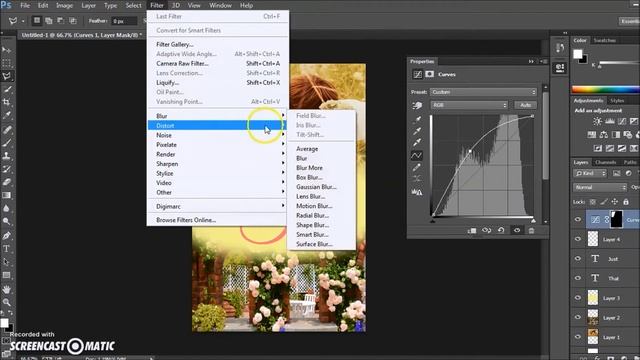Select the Gradient tool

point(7,195)
